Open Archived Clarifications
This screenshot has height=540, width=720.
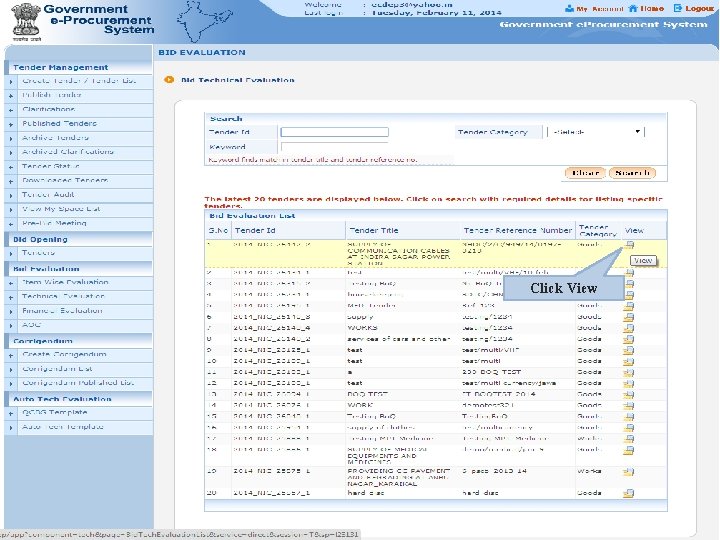tap(68, 152)
